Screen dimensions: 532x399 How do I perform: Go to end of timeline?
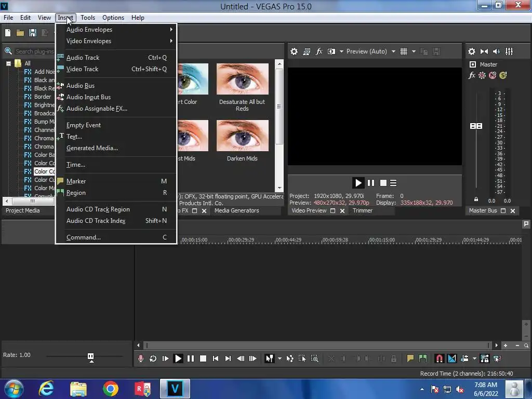(x=228, y=358)
